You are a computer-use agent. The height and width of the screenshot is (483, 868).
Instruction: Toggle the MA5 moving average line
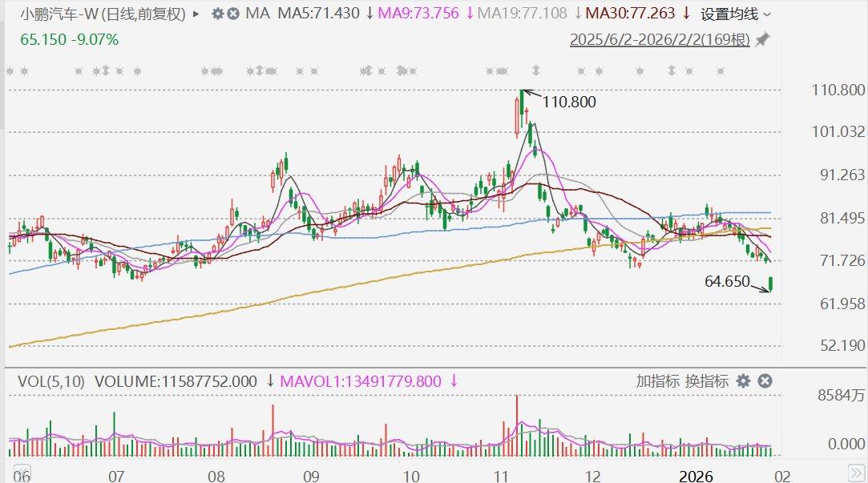click(319, 14)
